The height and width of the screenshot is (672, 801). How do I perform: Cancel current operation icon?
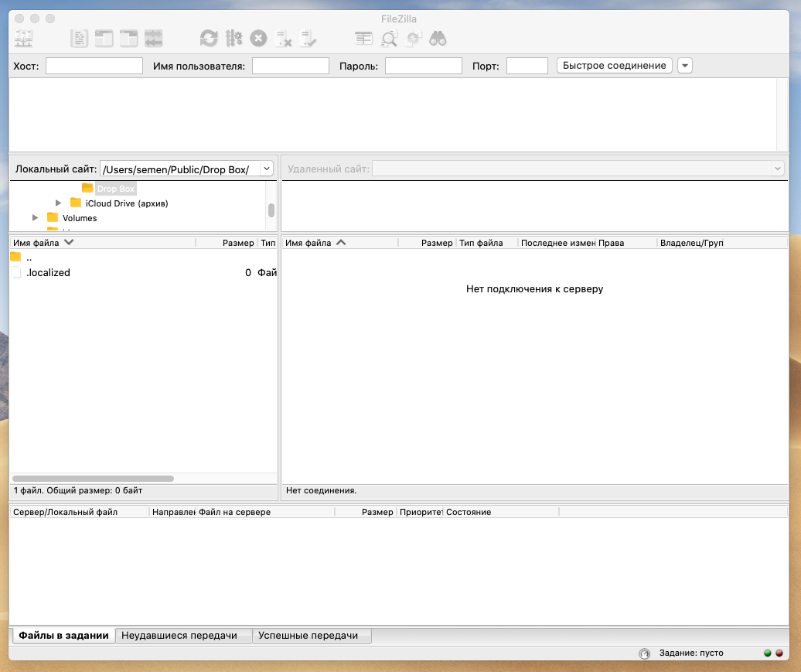tap(258, 39)
